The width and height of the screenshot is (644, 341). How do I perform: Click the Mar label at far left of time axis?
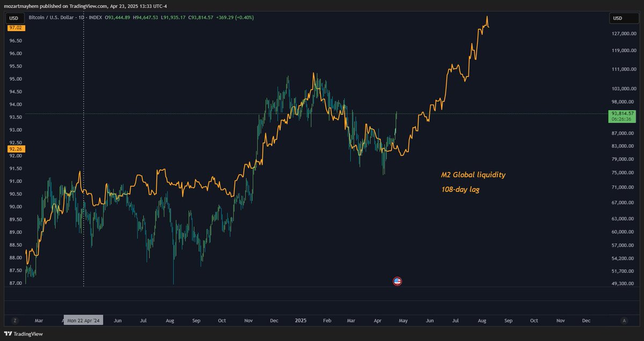click(39, 321)
